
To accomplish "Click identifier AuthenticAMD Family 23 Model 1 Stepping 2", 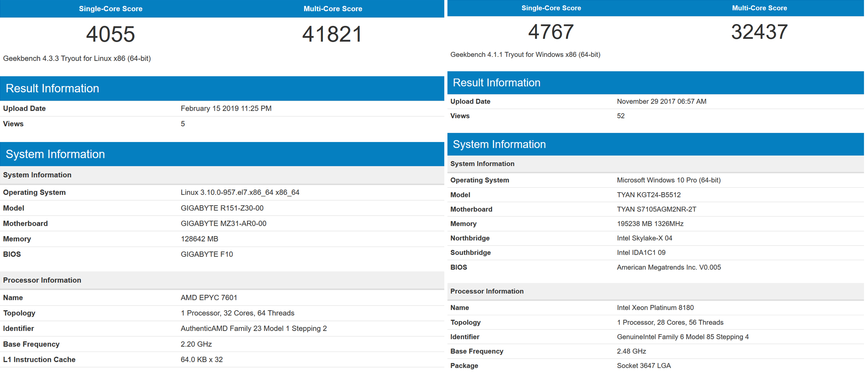I will (254, 329).
